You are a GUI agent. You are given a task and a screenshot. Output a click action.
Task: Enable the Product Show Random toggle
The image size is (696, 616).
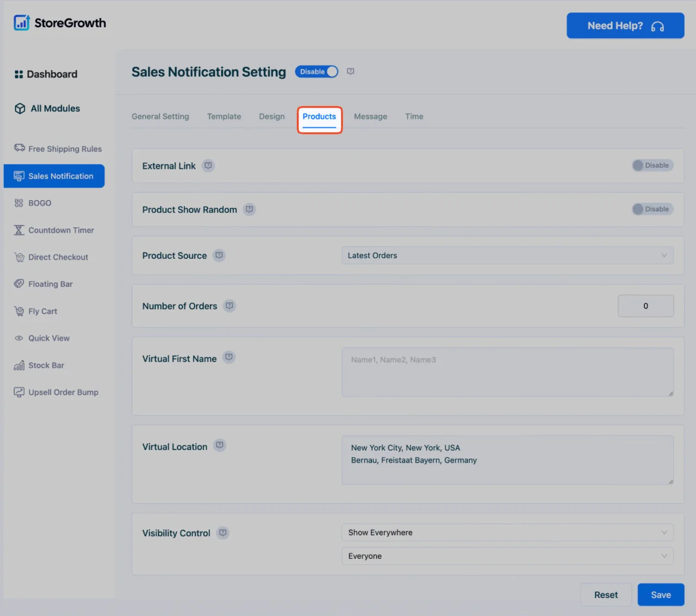pyautogui.click(x=652, y=209)
